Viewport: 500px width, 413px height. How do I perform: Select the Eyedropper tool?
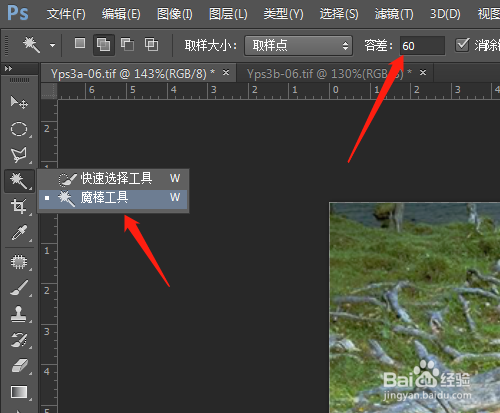point(19,233)
